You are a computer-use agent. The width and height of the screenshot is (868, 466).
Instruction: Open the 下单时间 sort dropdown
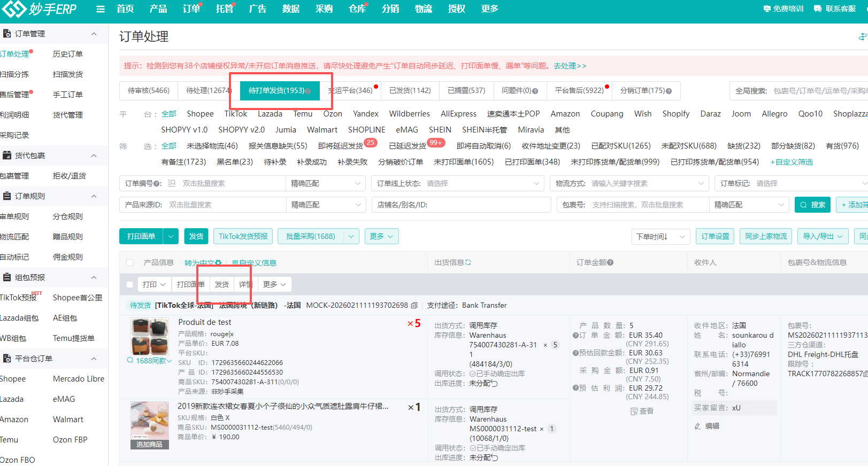[x=660, y=237]
